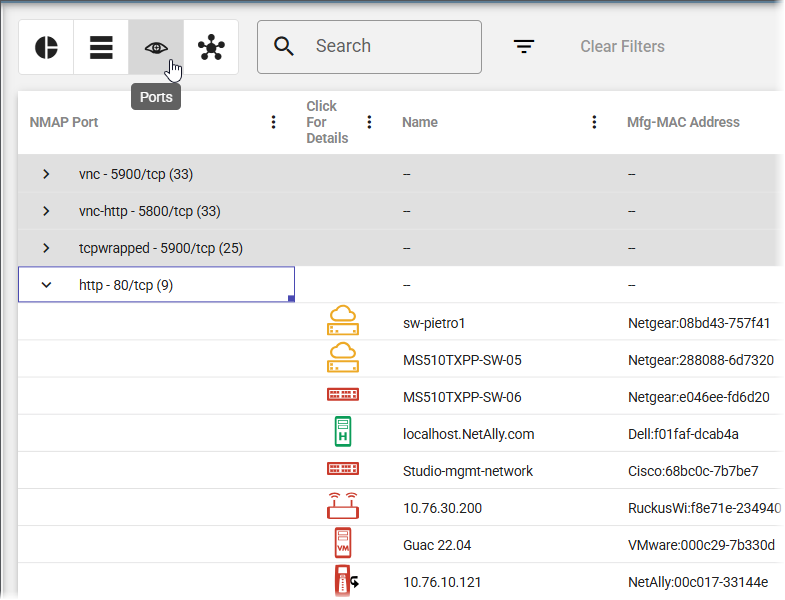Collapse the http - 80/tcp group
785x600 pixels.
[46, 285]
